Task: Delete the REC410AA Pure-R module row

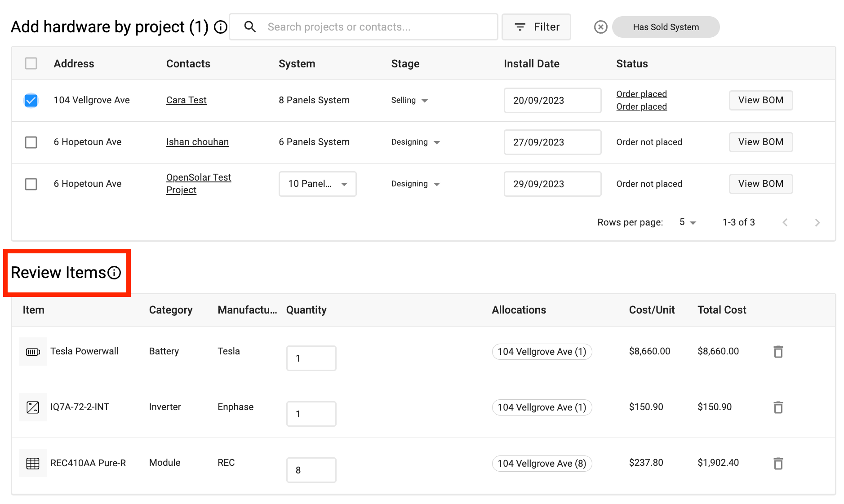Action: 778,463
